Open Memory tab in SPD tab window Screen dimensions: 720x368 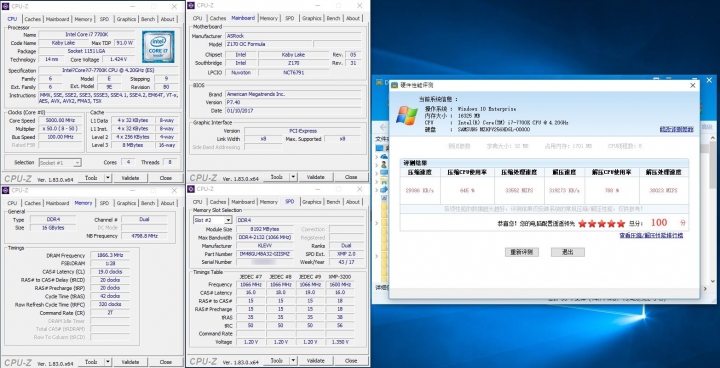click(x=269, y=202)
